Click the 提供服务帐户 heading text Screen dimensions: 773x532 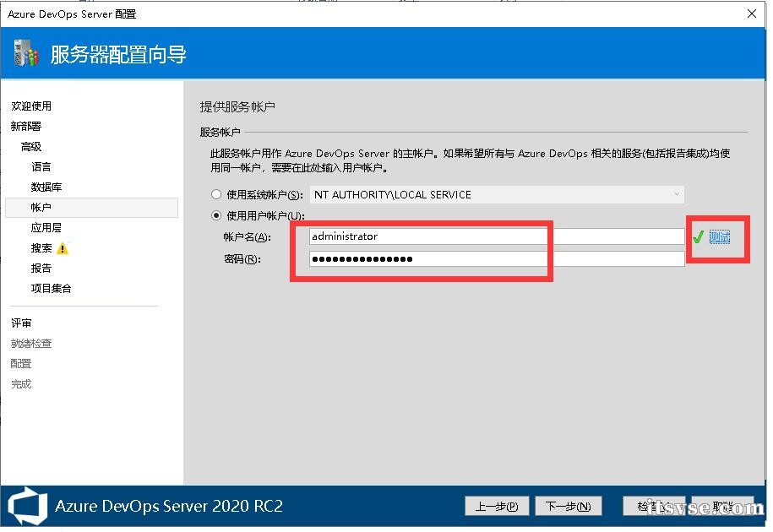pyautogui.click(x=237, y=106)
